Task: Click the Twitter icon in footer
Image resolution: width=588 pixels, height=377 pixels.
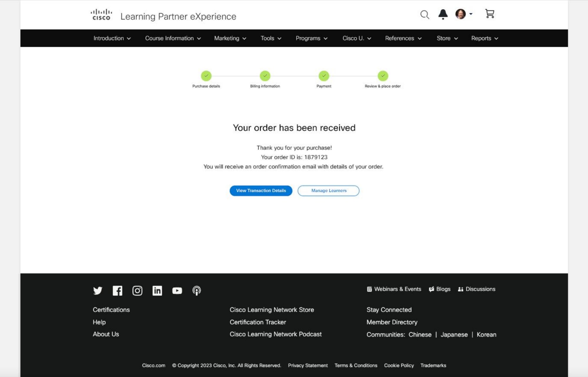Action: tap(98, 291)
